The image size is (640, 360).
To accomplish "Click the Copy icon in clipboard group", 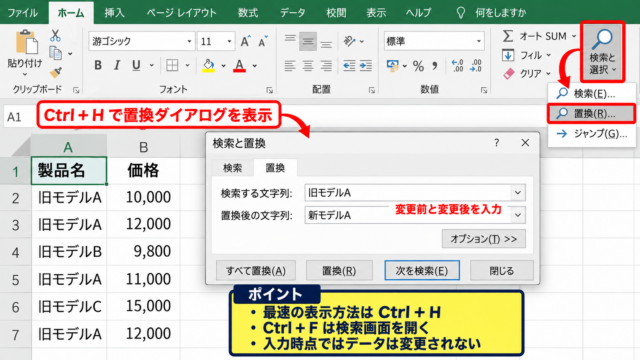I will (55, 53).
